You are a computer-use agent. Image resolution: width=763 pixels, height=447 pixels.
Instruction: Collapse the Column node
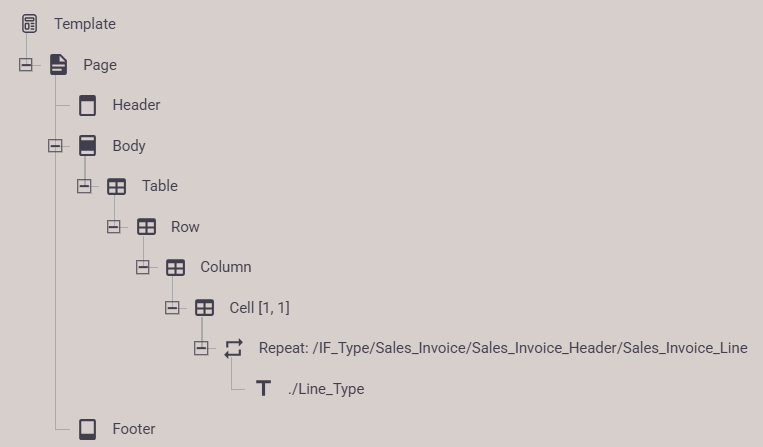(143, 267)
